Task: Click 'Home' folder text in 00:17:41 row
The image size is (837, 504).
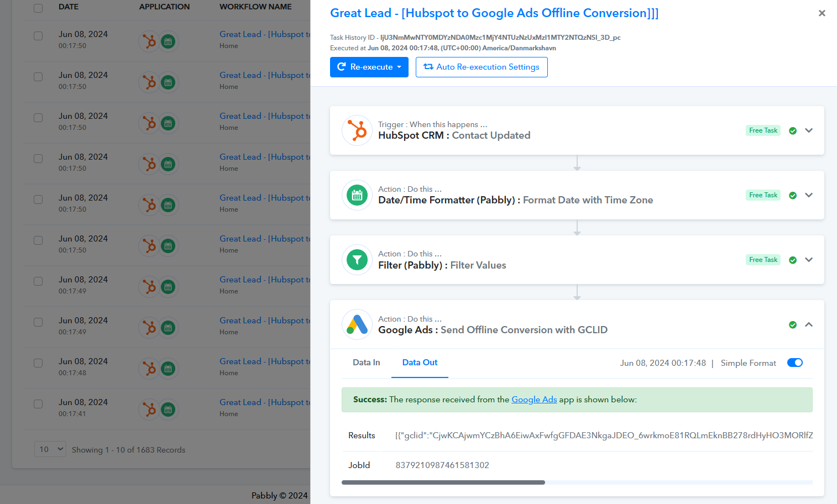Action: click(229, 414)
